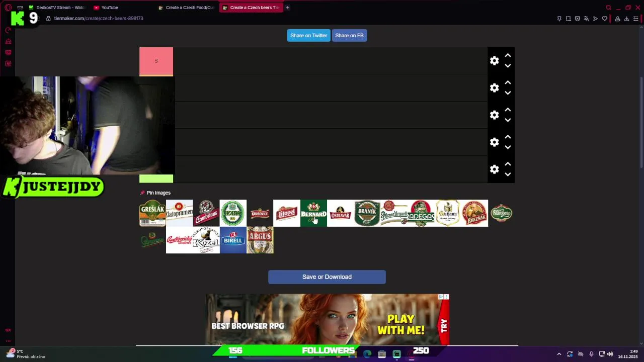Pick the Ostravar beer logo
Screen dimensions: 644x362
(341, 213)
